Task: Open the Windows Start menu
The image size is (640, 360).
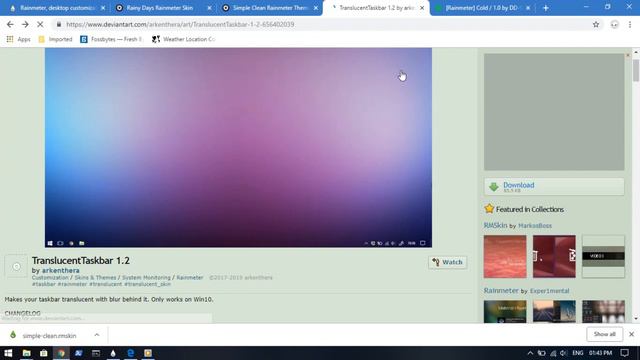Action: [8, 353]
